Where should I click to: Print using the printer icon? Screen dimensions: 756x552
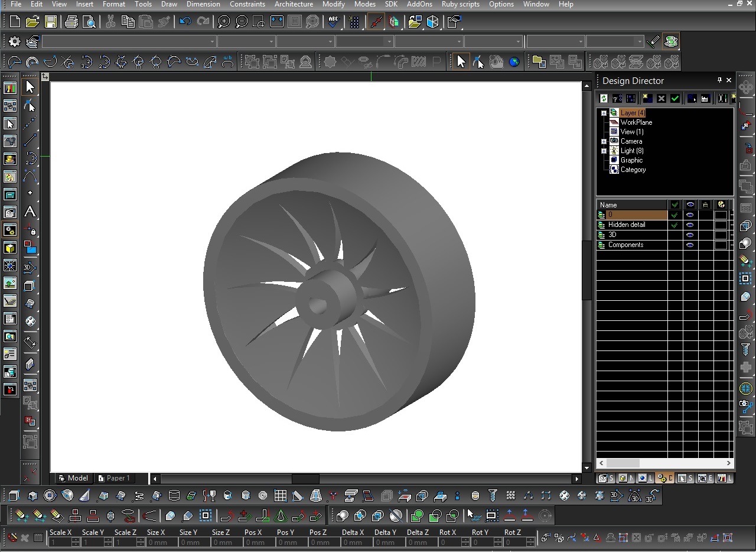click(x=71, y=22)
